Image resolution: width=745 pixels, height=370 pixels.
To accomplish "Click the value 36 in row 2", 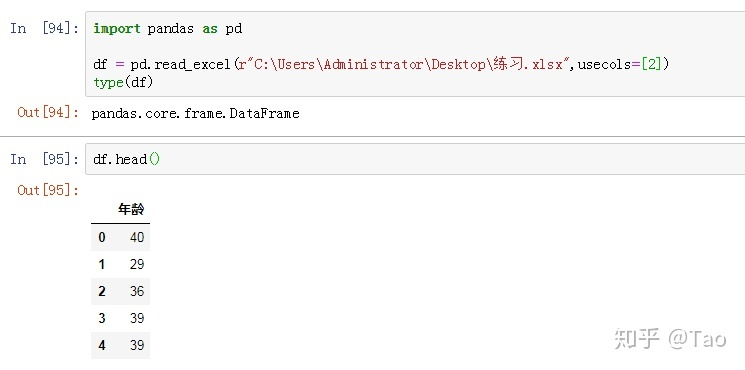I will (x=137, y=291).
